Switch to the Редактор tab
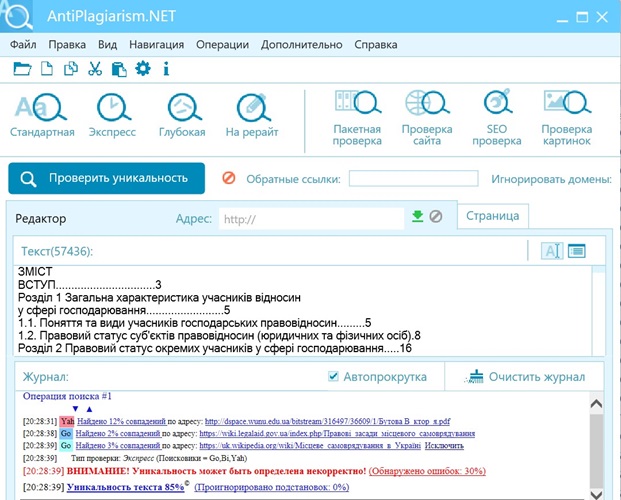 click(41, 219)
